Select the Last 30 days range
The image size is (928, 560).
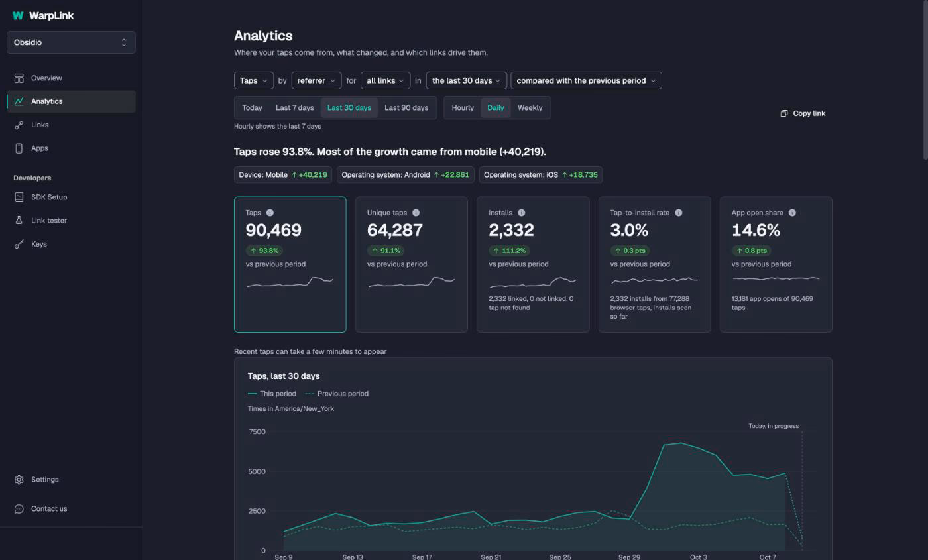349,108
